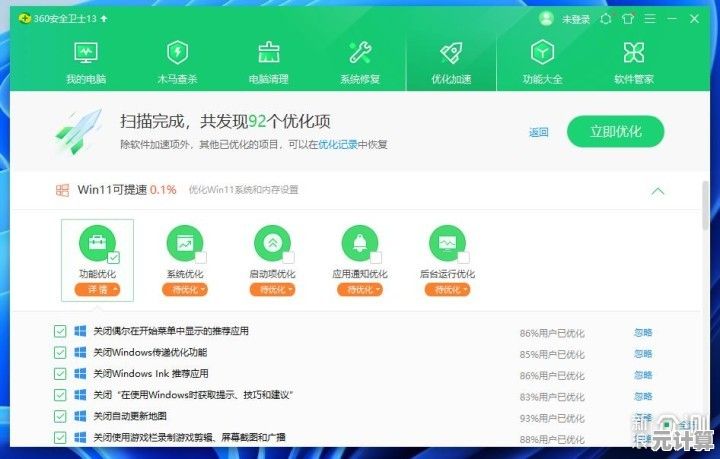Click 忽略 for 关闭Windows Ink 推荐应用
The width and height of the screenshot is (720, 459).
point(643,375)
